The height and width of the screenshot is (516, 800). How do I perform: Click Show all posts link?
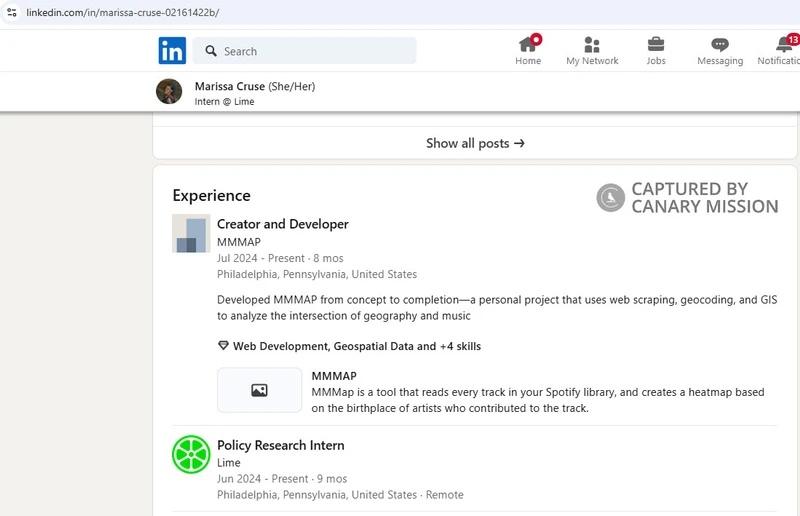coord(475,143)
